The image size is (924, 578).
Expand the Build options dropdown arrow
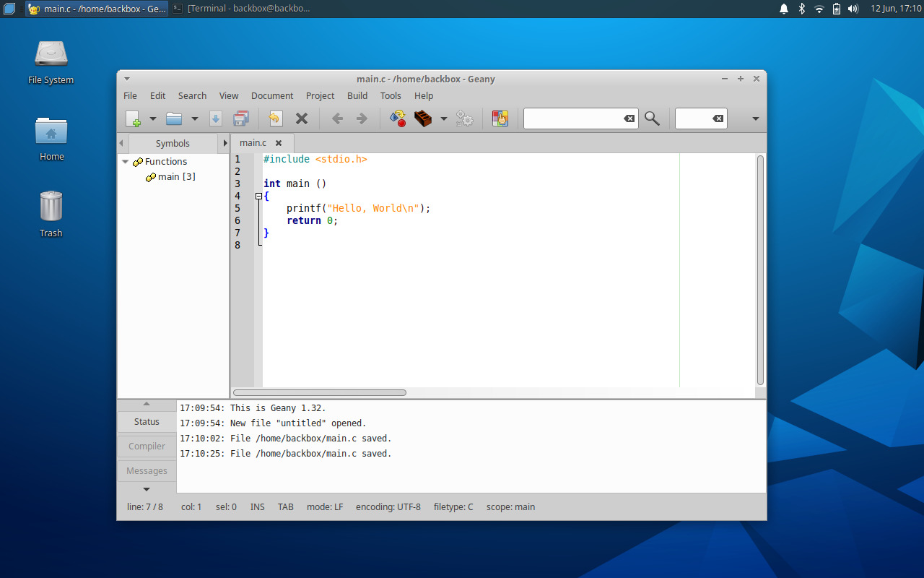[444, 118]
